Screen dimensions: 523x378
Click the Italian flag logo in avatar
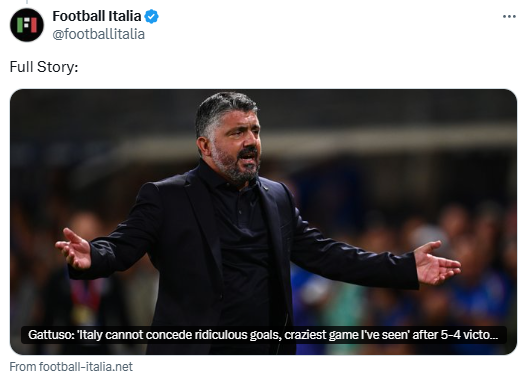(27, 25)
